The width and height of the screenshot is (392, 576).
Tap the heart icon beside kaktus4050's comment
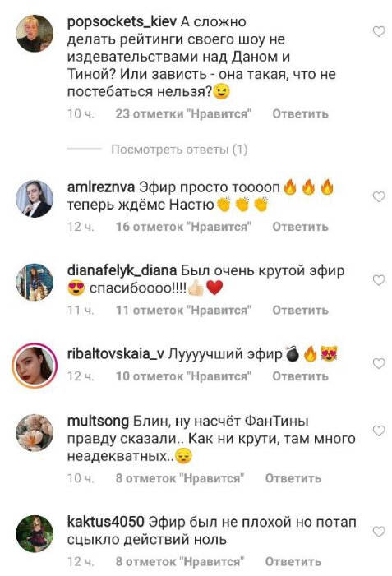point(378,531)
